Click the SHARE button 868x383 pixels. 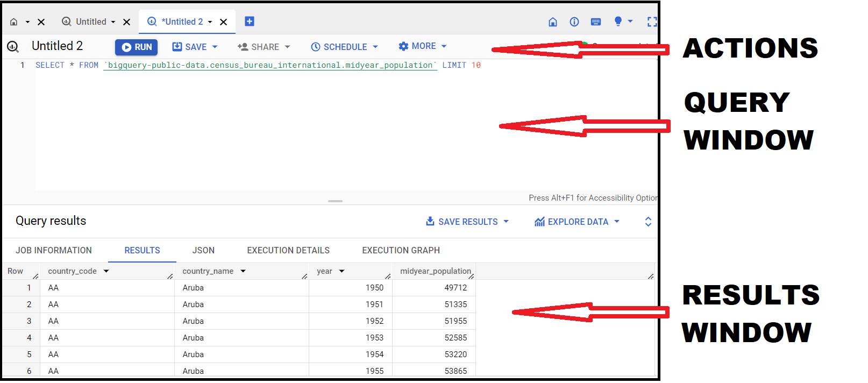pyautogui.click(x=264, y=47)
